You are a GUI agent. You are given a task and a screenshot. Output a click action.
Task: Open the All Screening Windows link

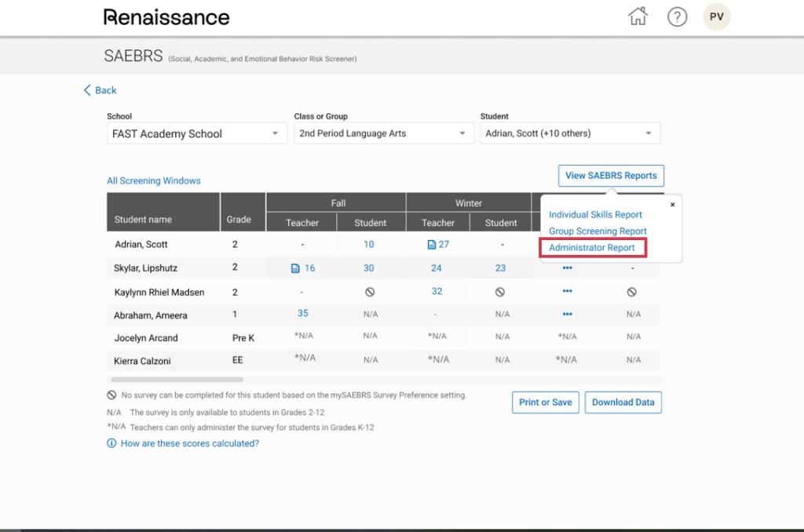(x=154, y=180)
